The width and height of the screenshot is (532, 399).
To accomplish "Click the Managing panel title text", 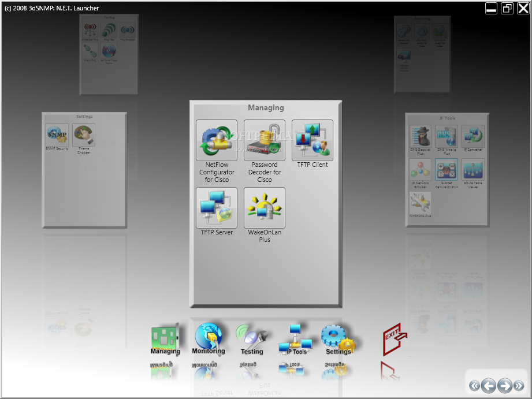I will coord(266,107).
